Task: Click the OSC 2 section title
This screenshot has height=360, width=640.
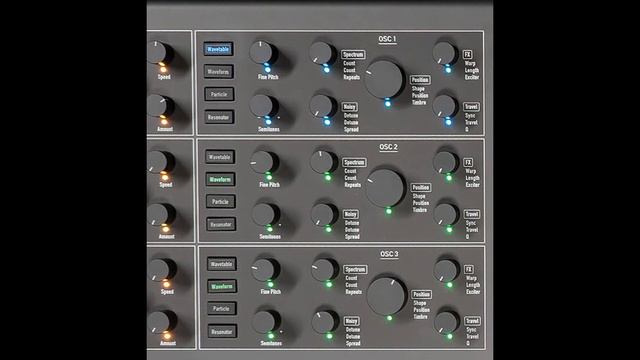Action: (388, 147)
